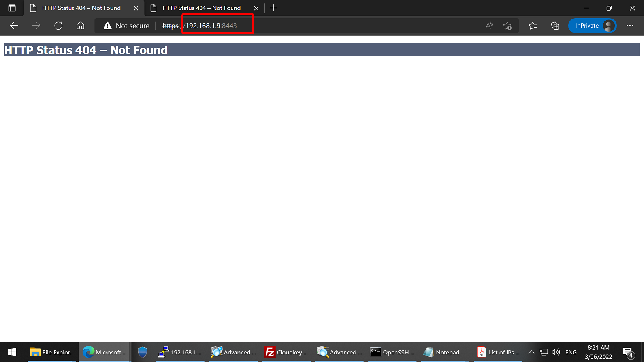Open Settings and more menu
This screenshot has height=362, width=644.
click(x=630, y=26)
